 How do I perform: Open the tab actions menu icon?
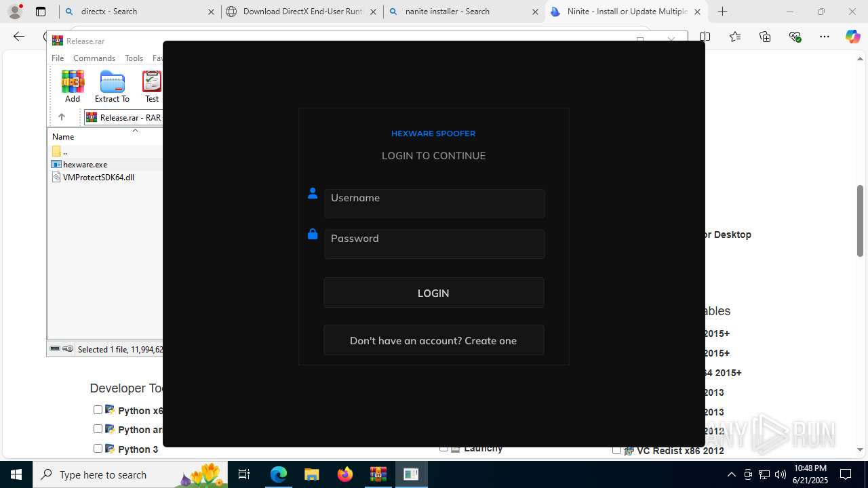[41, 12]
